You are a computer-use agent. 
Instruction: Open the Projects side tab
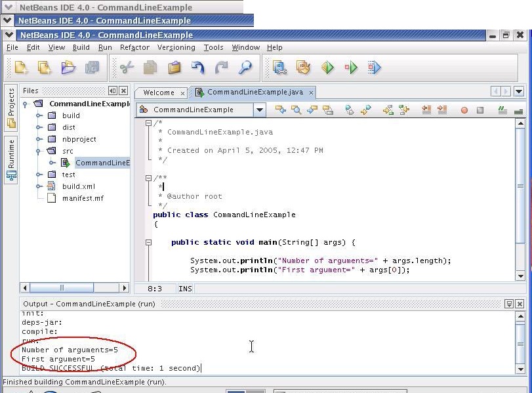tap(11, 108)
